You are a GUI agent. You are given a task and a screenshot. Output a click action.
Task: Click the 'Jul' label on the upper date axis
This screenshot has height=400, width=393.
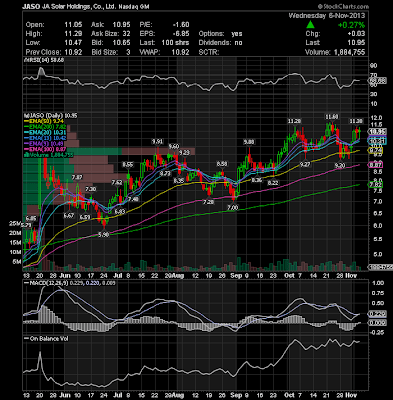coord(118,276)
